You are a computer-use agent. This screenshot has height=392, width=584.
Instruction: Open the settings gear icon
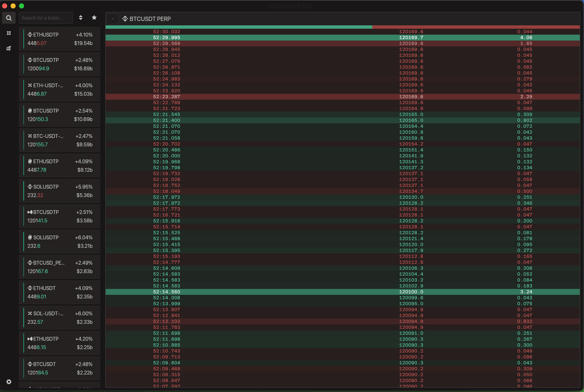click(9, 381)
